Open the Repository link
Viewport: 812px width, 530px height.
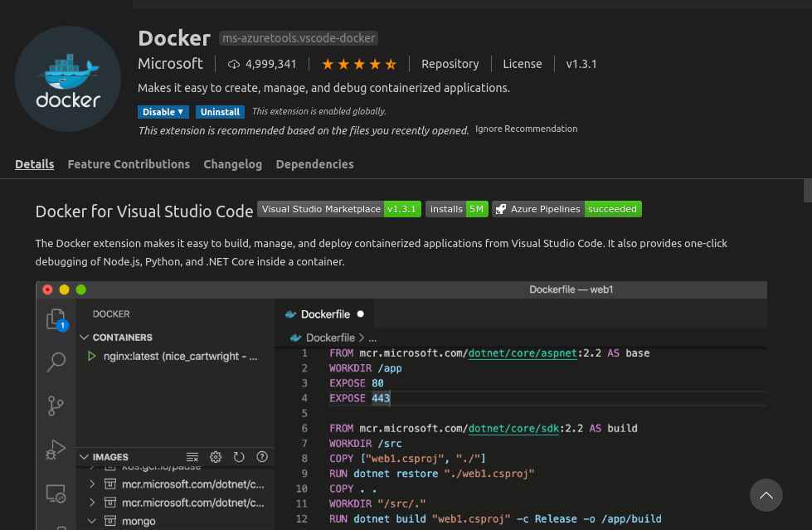(450, 64)
